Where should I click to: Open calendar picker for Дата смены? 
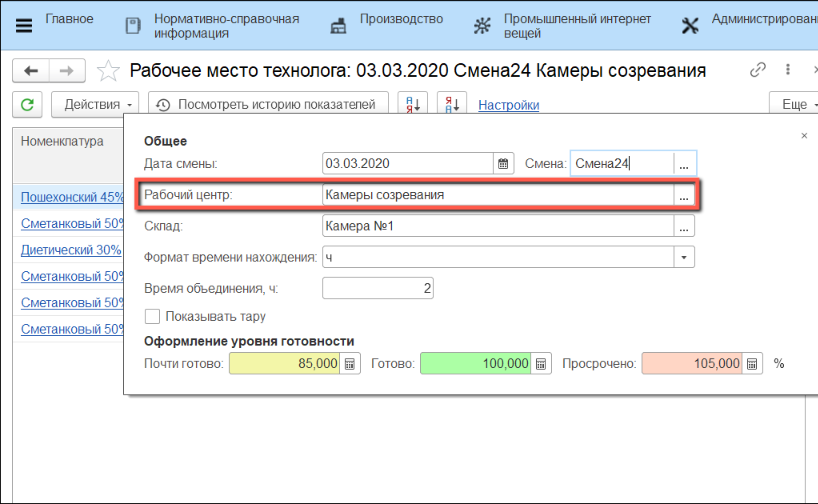tap(504, 164)
